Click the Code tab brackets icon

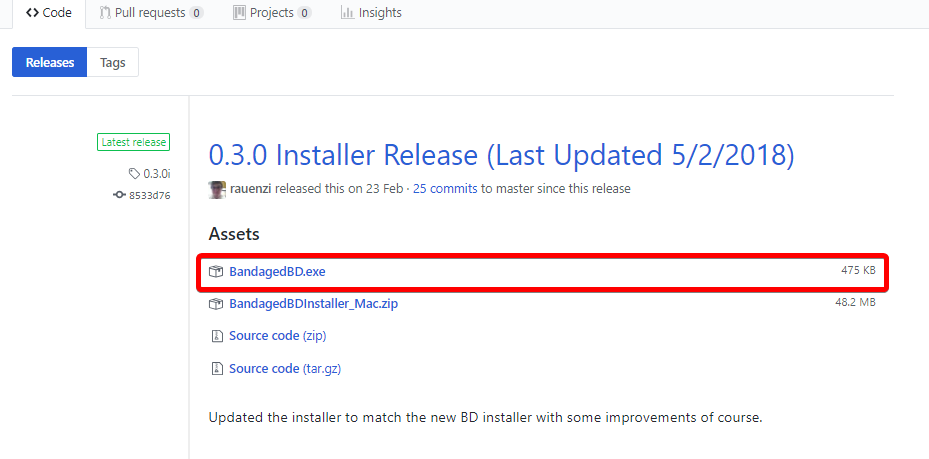33,12
